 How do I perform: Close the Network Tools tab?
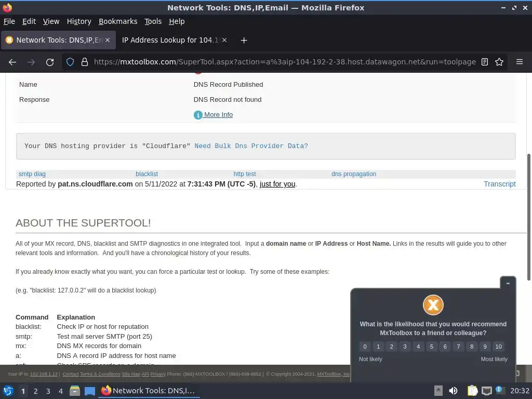[108, 40]
